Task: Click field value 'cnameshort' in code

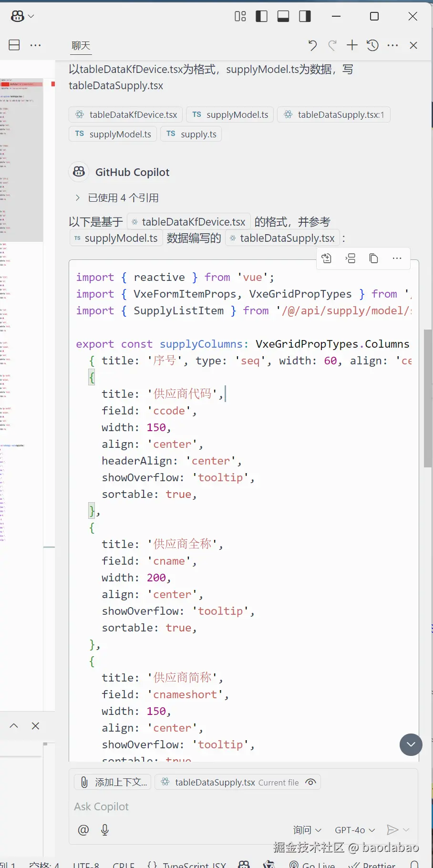Action: click(x=185, y=694)
